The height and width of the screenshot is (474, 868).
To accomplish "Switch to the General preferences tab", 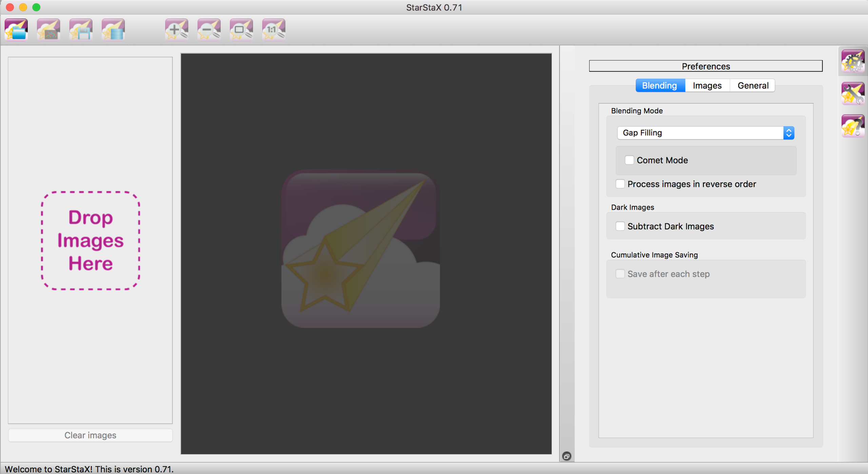I will click(x=753, y=86).
